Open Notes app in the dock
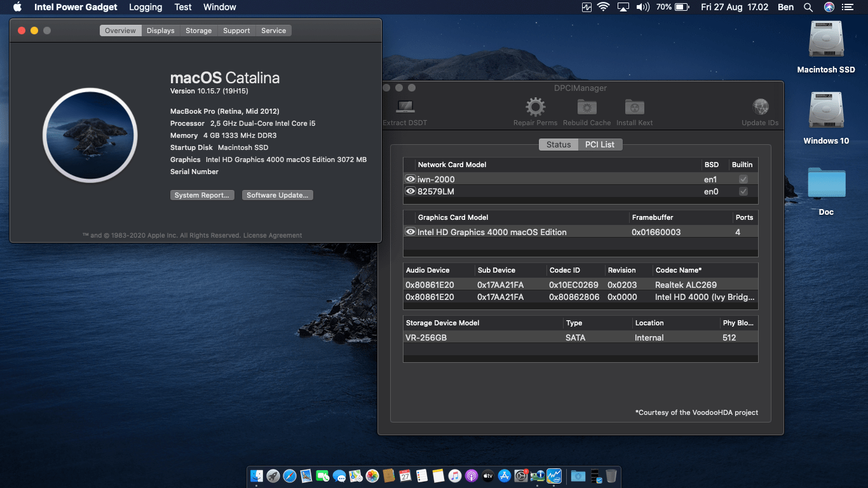 [438, 475]
